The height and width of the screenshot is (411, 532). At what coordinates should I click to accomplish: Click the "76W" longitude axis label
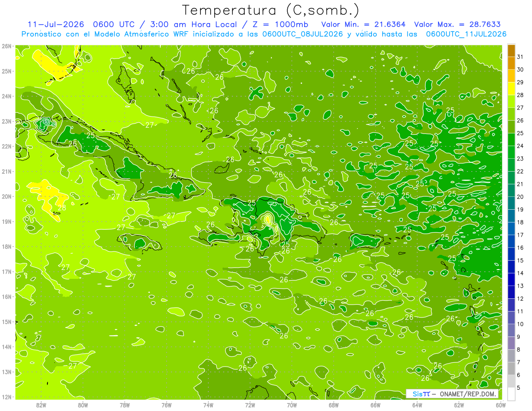166,405
